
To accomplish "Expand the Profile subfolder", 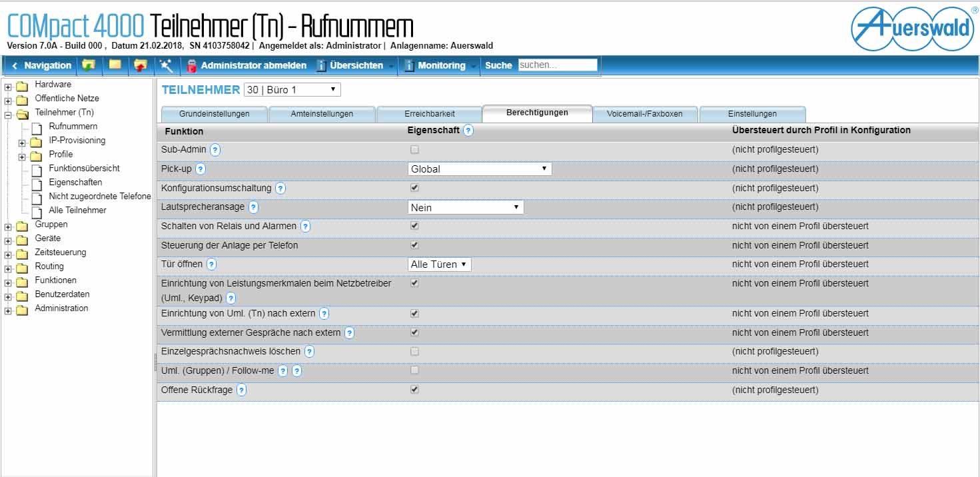I will [x=22, y=157].
